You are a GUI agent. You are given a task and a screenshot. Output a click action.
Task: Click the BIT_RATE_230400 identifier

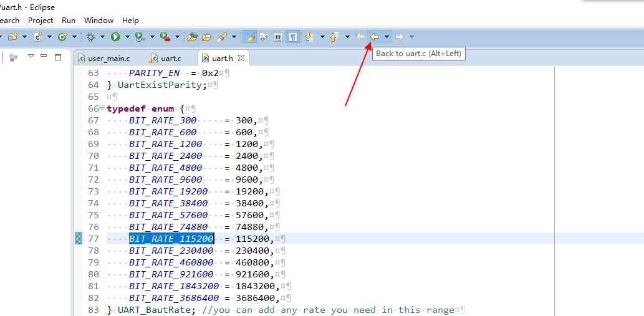click(x=171, y=251)
